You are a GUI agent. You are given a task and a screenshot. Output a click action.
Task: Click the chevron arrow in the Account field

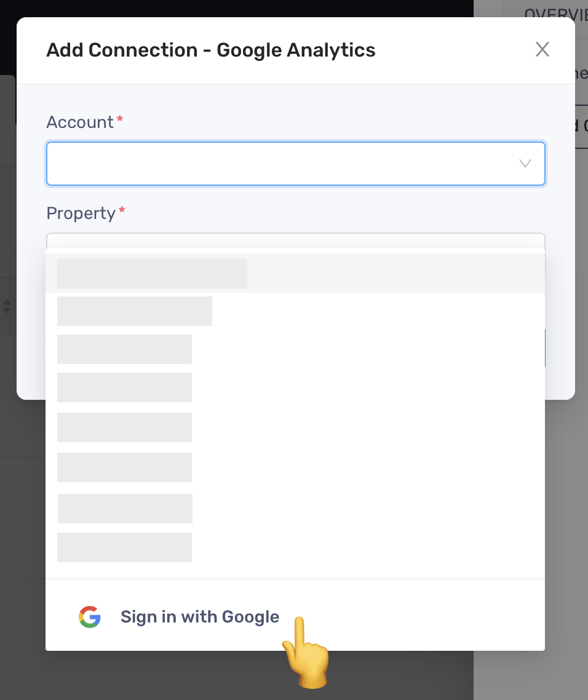tap(525, 164)
